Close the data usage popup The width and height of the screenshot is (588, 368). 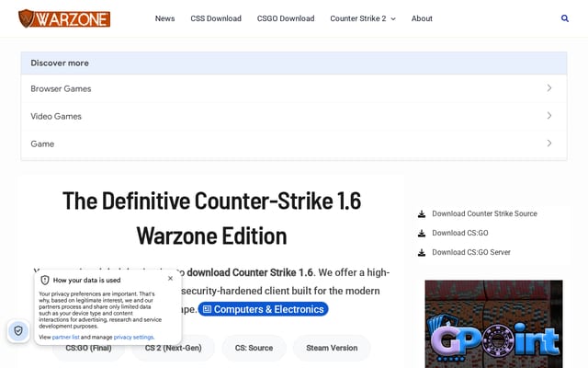tap(170, 278)
